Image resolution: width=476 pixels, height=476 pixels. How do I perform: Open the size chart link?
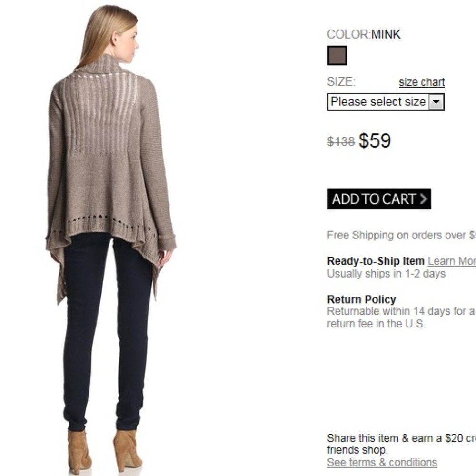pyautogui.click(x=422, y=82)
